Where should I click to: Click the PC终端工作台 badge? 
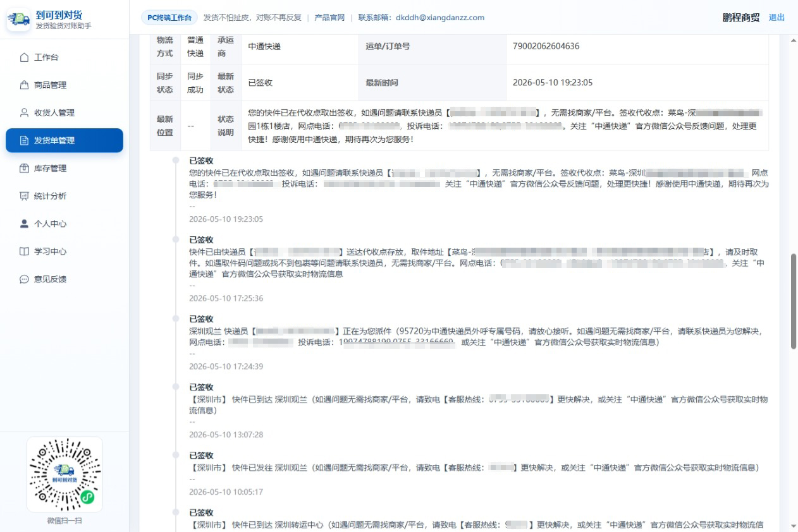169,18
